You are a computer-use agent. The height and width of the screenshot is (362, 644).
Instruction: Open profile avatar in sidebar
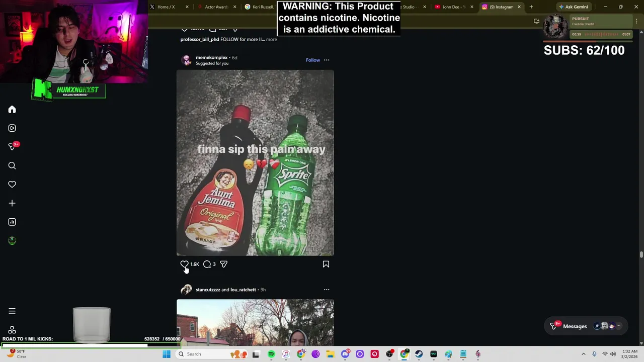(12, 241)
